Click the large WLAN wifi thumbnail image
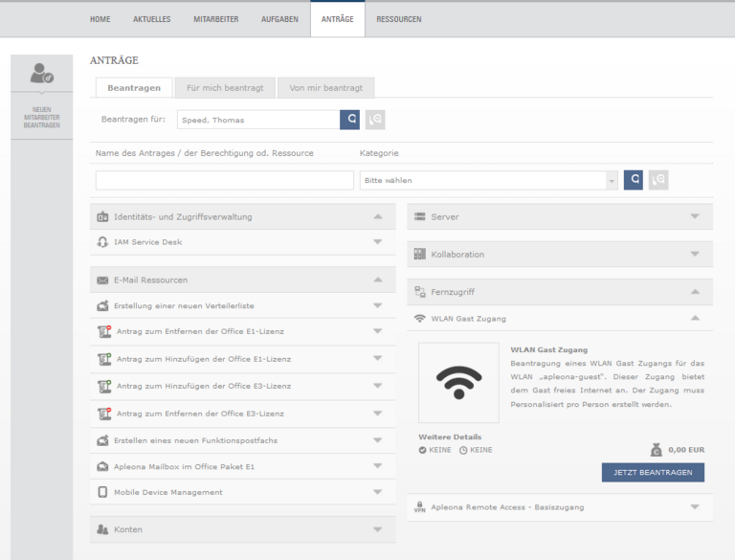The image size is (735, 560). click(x=459, y=382)
